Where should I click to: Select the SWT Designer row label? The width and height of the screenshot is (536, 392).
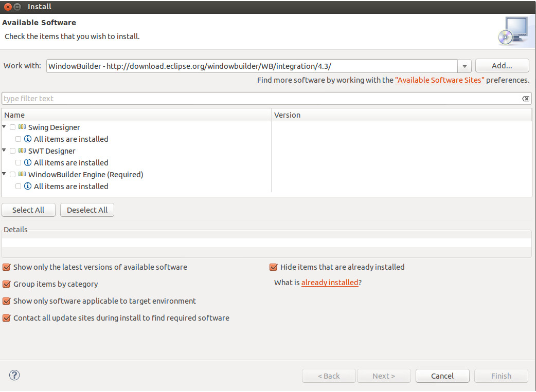(x=51, y=151)
